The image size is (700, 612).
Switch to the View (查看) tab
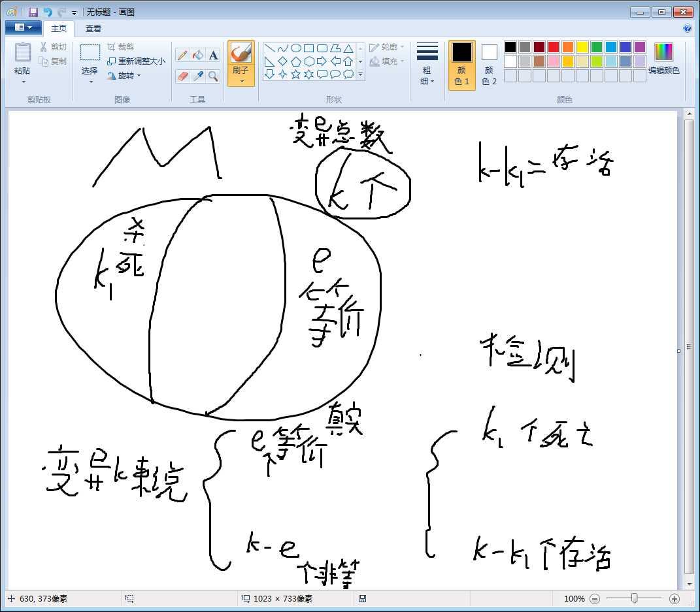point(93,29)
